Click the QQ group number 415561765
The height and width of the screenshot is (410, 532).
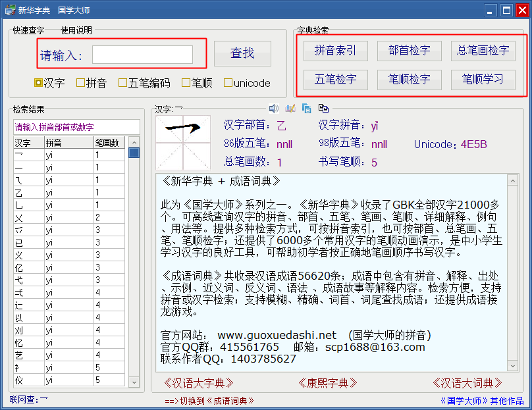(250, 347)
